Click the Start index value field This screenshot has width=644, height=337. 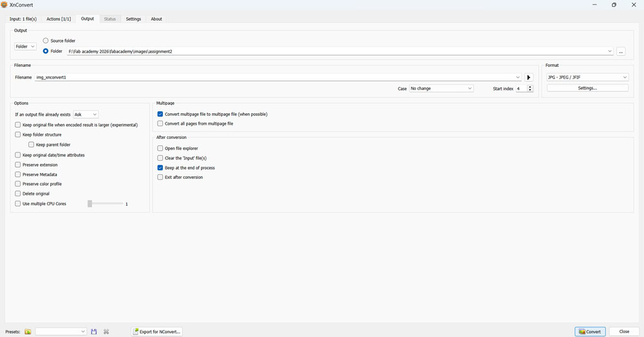coord(521,89)
